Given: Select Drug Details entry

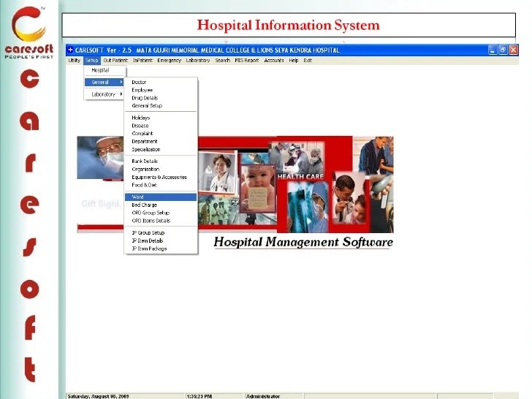Looking at the screenshot, I should click(x=161, y=98).
